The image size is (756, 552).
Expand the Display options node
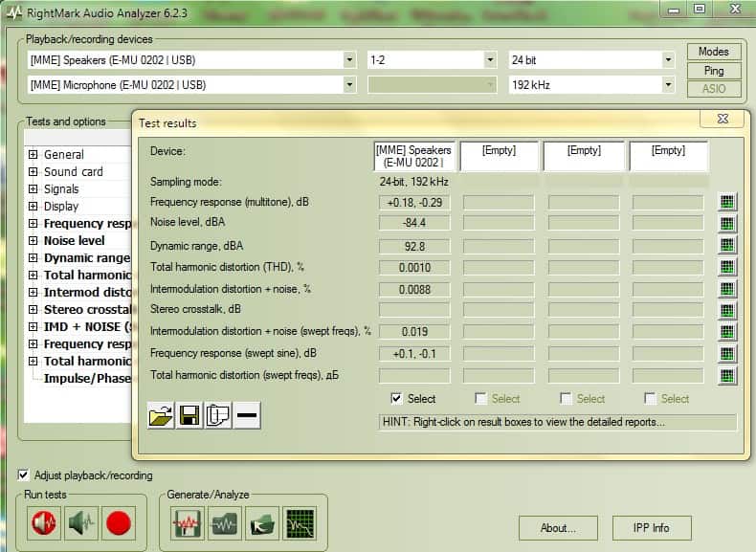point(33,207)
